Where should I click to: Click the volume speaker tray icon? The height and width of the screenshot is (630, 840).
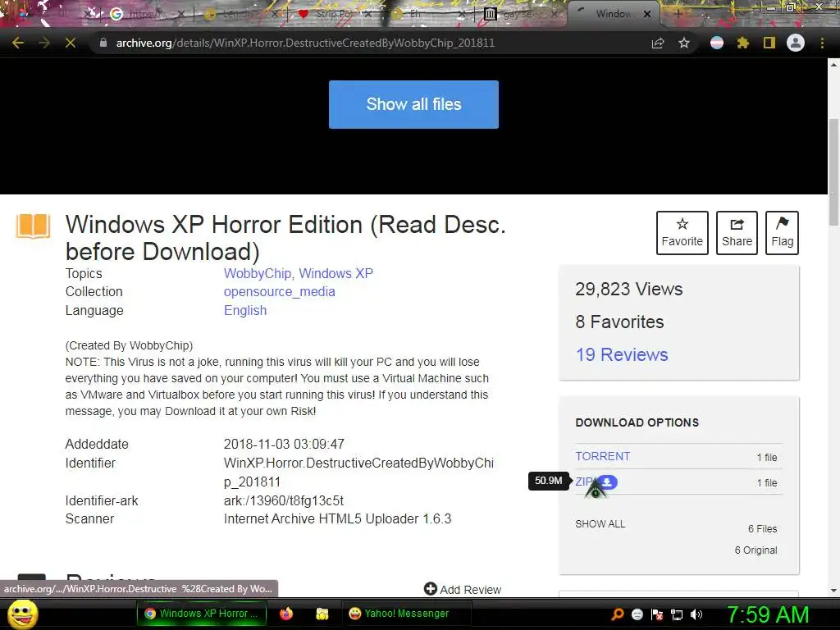pyautogui.click(x=696, y=614)
